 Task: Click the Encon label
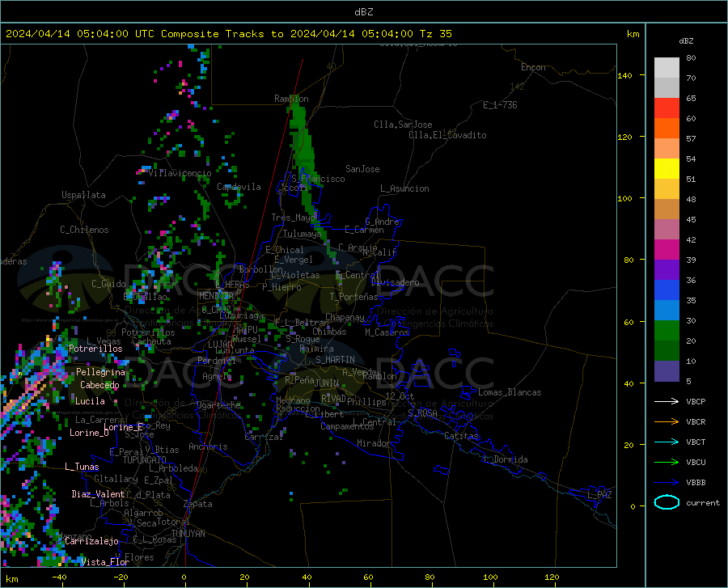(x=533, y=67)
